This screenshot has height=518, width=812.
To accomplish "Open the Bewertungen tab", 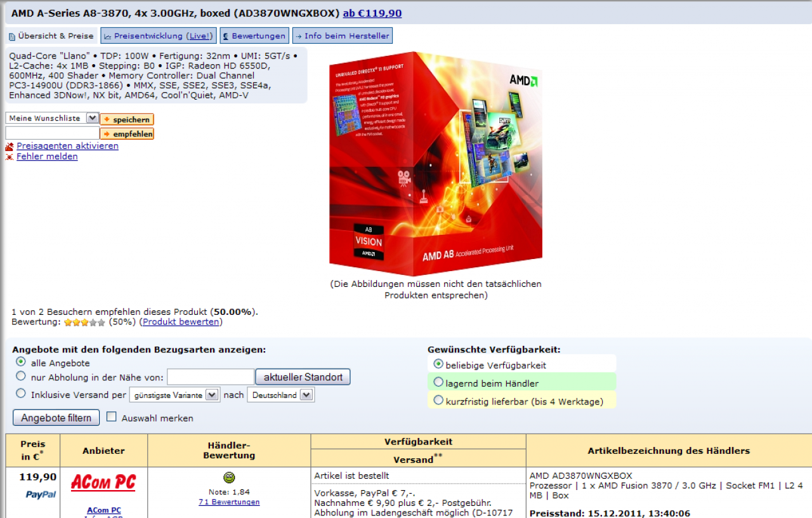I will [x=254, y=36].
